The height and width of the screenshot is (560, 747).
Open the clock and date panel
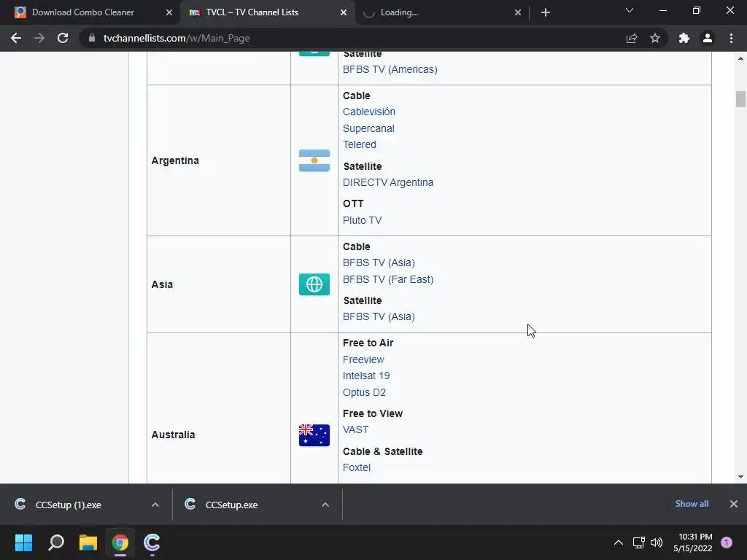(x=693, y=542)
